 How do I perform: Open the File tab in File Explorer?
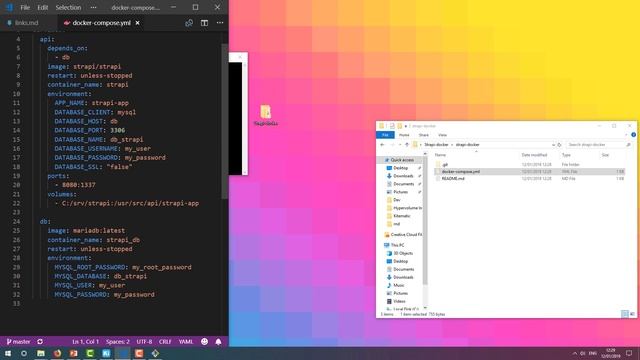385,135
